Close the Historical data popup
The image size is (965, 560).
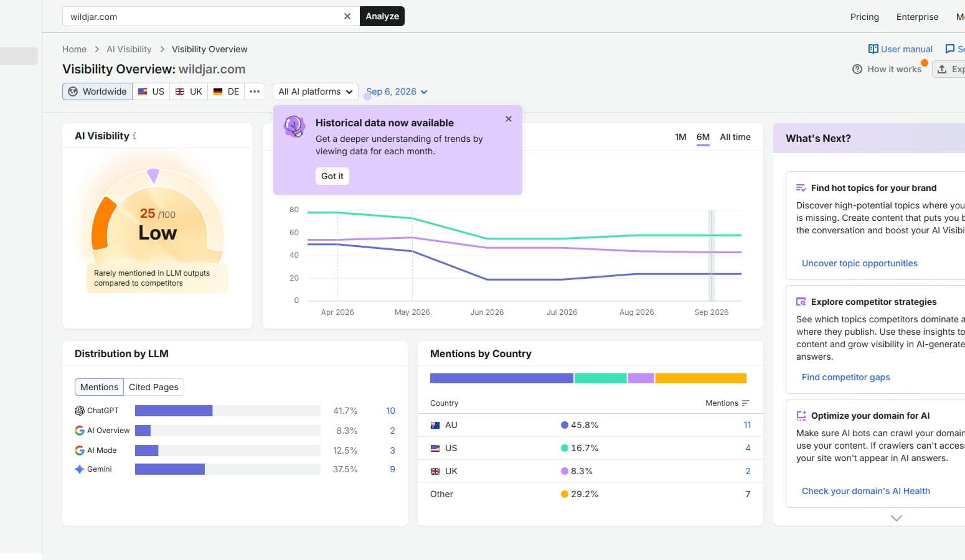coord(509,119)
